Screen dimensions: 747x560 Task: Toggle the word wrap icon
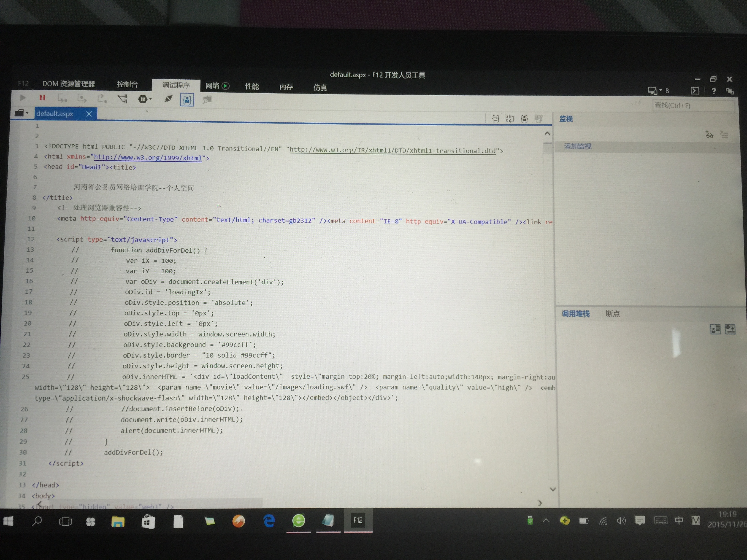(x=510, y=118)
